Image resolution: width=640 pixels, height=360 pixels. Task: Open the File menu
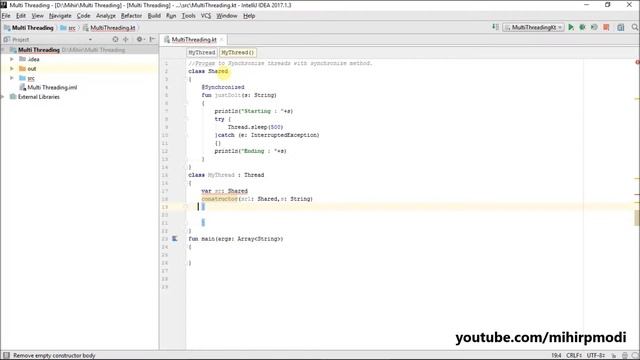click(x=6, y=16)
